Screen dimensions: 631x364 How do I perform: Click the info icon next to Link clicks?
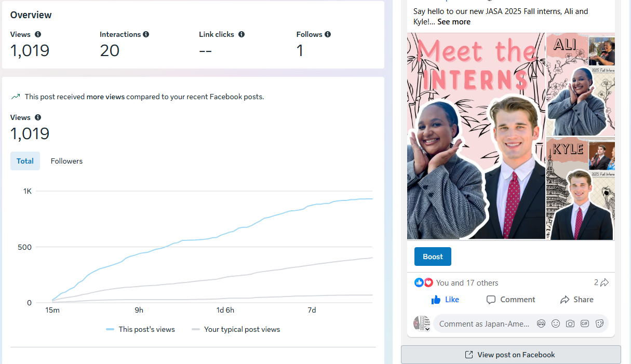(x=241, y=34)
